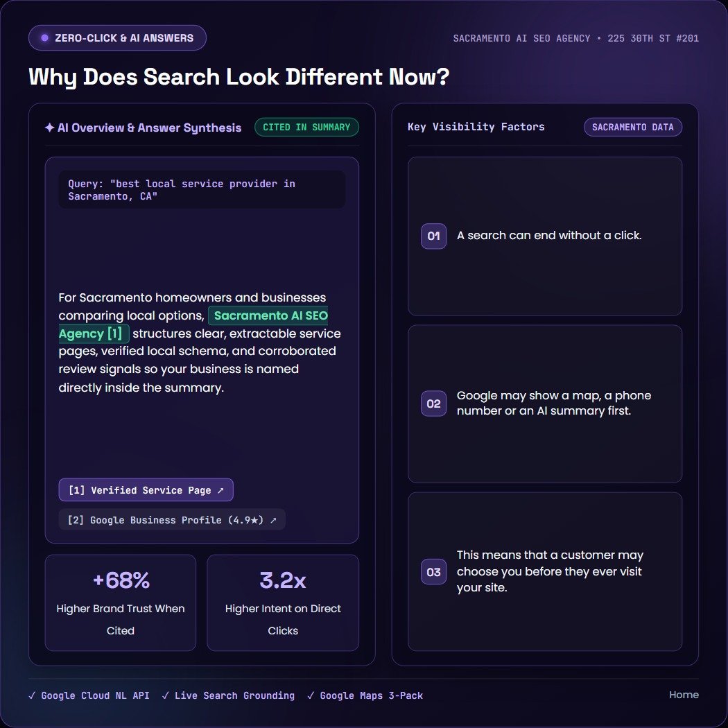Click the +68% stat value
Image resolution: width=728 pixels, height=728 pixels.
121,580
